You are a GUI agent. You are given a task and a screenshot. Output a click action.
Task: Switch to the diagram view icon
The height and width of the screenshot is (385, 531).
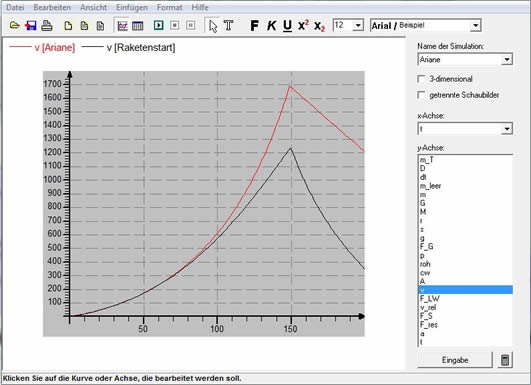(x=122, y=26)
